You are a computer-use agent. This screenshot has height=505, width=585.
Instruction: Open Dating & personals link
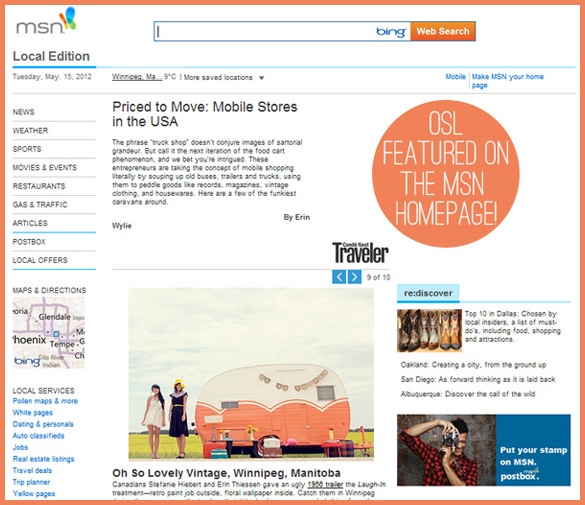(43, 424)
